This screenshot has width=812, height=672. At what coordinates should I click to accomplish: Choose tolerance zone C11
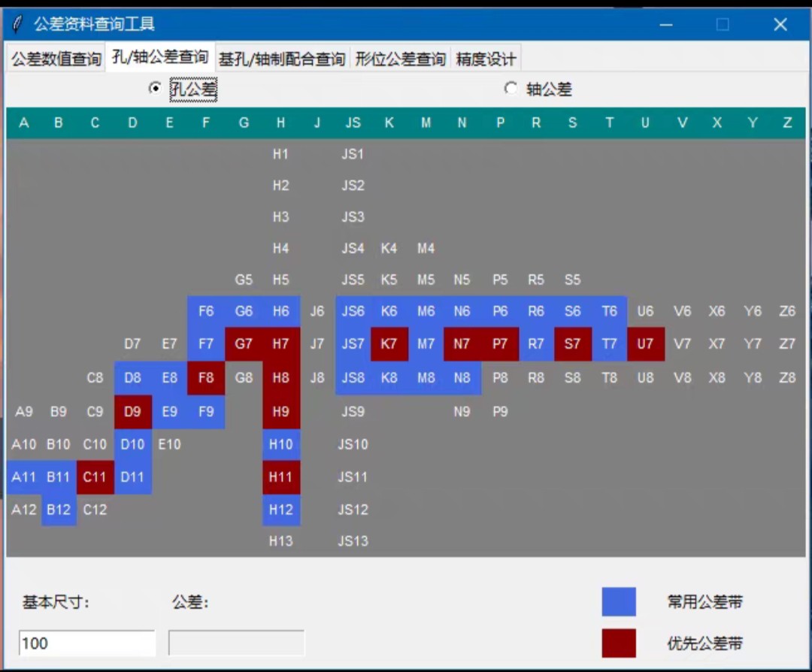point(95,477)
